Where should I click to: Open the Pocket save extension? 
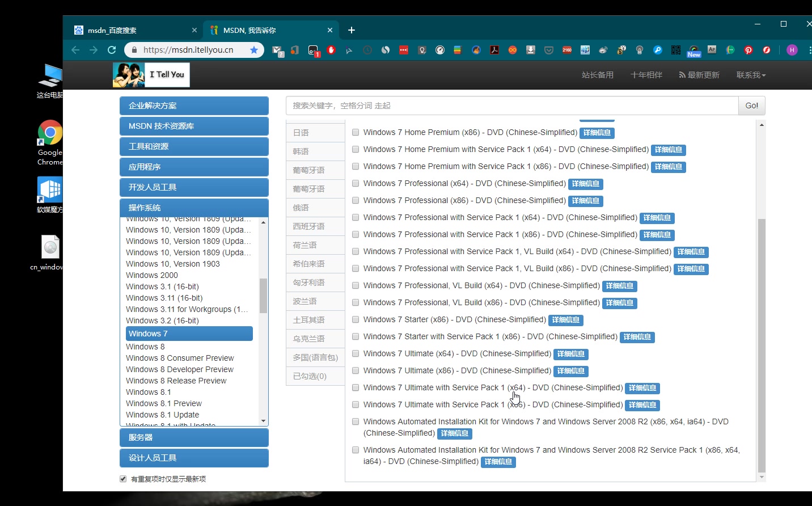[x=549, y=50]
